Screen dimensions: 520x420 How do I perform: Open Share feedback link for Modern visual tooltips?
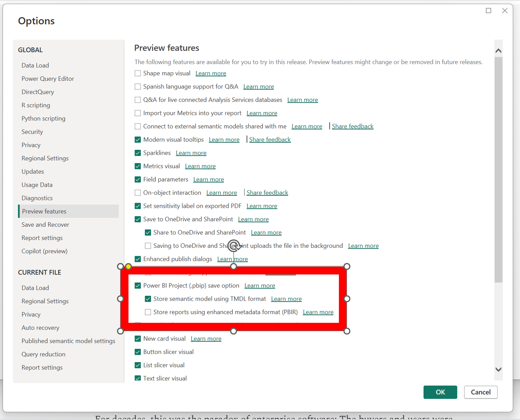click(x=270, y=140)
